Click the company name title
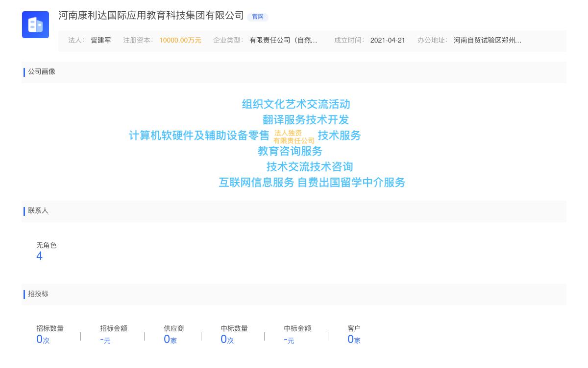 [151, 16]
